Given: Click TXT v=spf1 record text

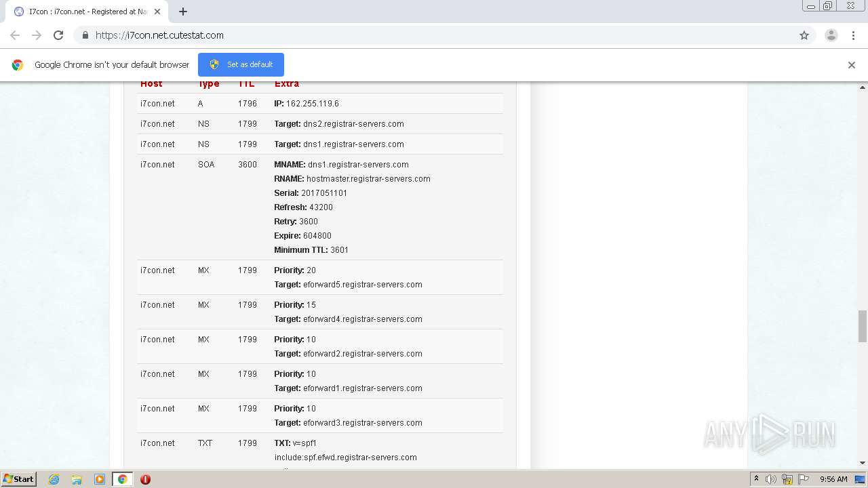Looking at the screenshot, I should coord(296,443).
